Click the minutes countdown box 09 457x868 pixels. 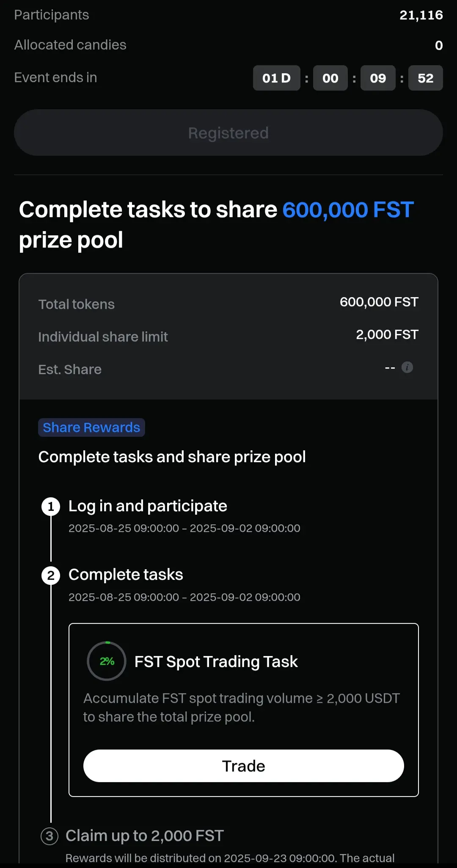(378, 78)
